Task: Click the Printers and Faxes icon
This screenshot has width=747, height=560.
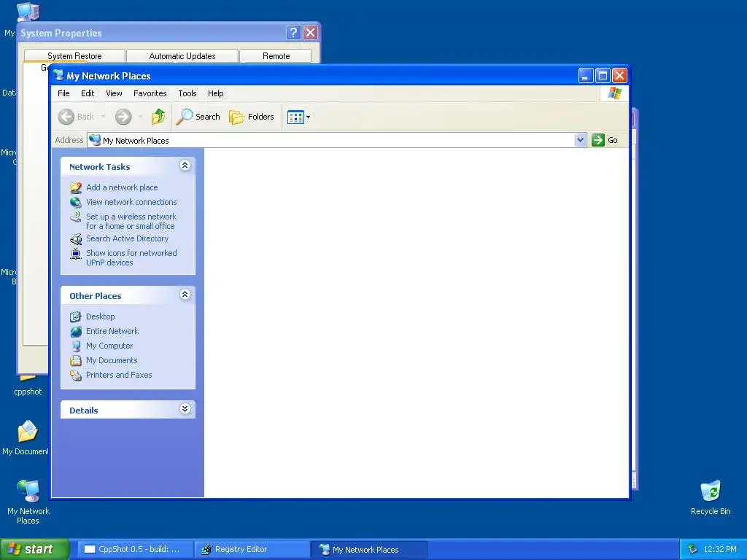Action: pos(76,376)
